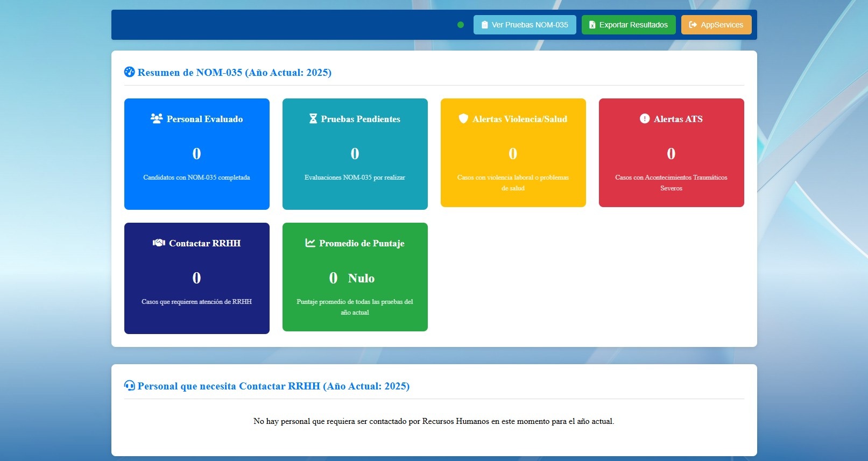Click the people icon on Personal Evaluado
The width and height of the screenshot is (868, 461).
pyautogui.click(x=157, y=118)
